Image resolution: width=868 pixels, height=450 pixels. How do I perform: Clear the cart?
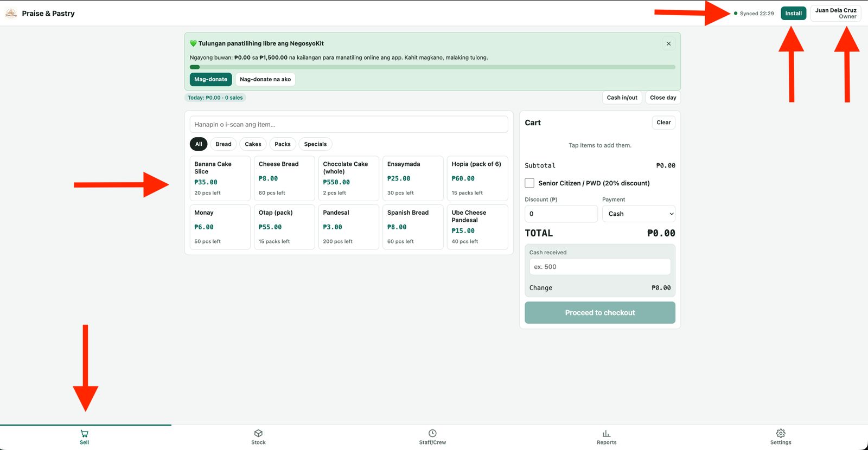663,123
